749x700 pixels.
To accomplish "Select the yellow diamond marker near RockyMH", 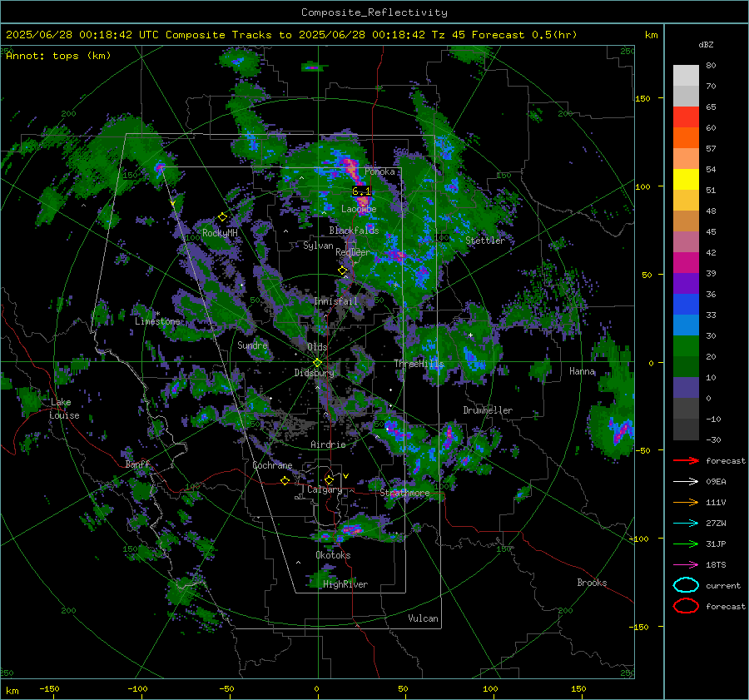I will 222,217.
